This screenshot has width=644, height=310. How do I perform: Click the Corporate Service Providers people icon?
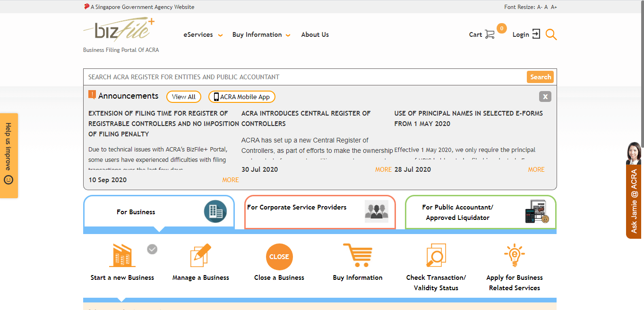click(377, 211)
